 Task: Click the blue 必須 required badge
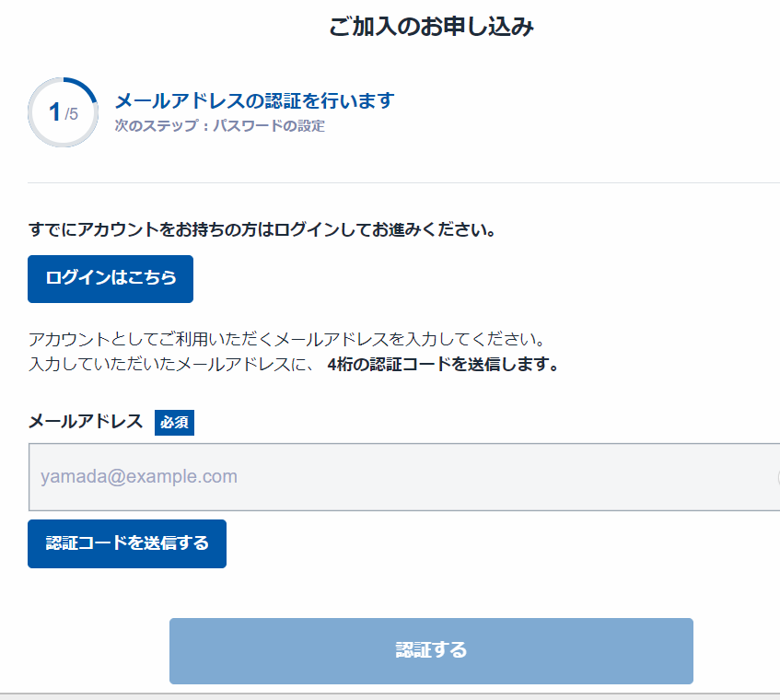(x=174, y=422)
